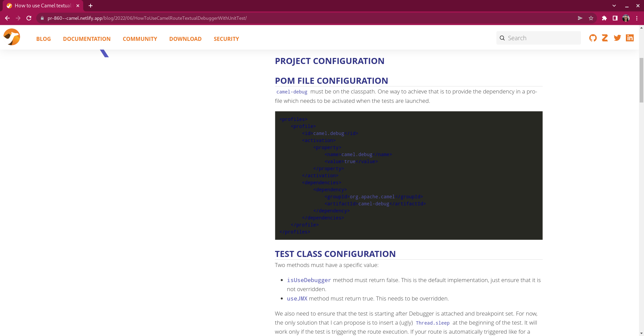This screenshot has height=336, width=644.
Task: Click the '<artifactId>camel-debug' code line
Action: pyautogui.click(x=375, y=204)
